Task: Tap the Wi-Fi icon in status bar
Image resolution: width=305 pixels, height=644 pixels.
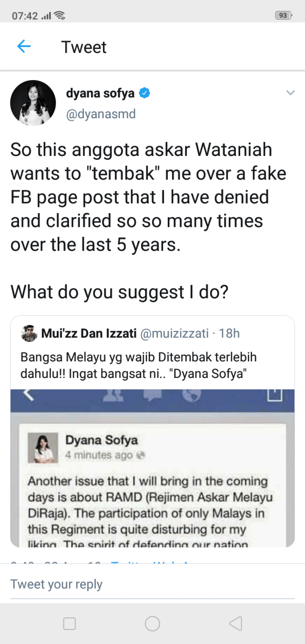Action: pyautogui.click(x=60, y=16)
